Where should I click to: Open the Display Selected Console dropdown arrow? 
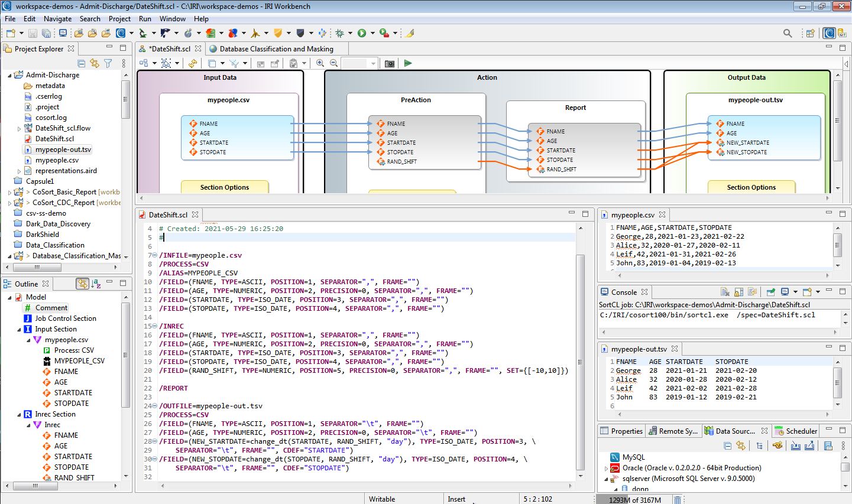795,292
